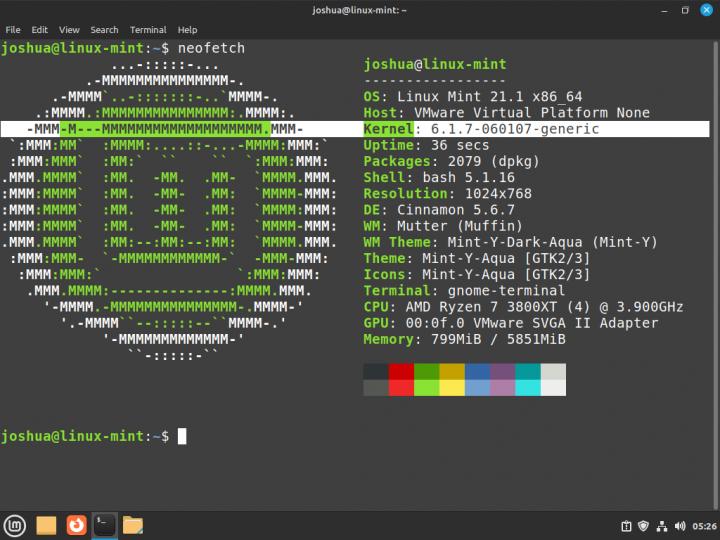The height and width of the screenshot is (540, 720).
Task: Open the Edit menu
Action: pyautogui.click(x=39, y=30)
